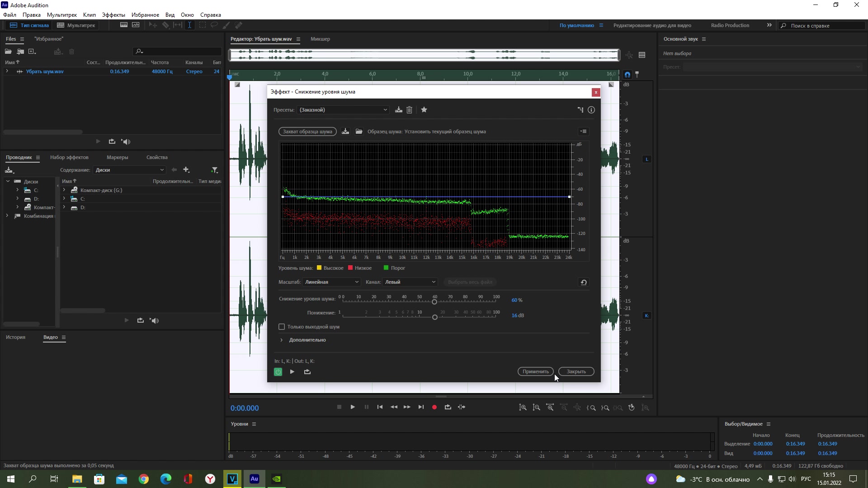The image size is (868, 488).
Task: Play the effect preview
Action: pos(292,372)
